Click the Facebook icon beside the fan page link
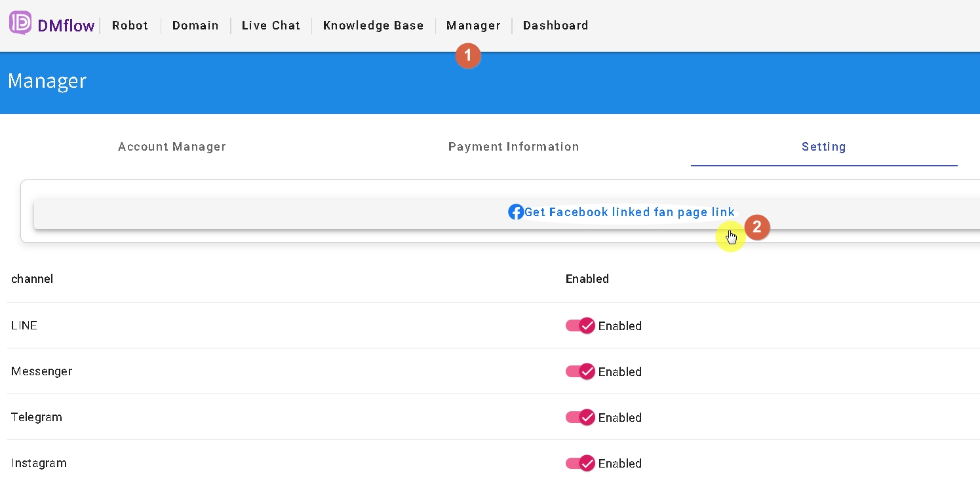This screenshot has height=482, width=980. point(515,212)
